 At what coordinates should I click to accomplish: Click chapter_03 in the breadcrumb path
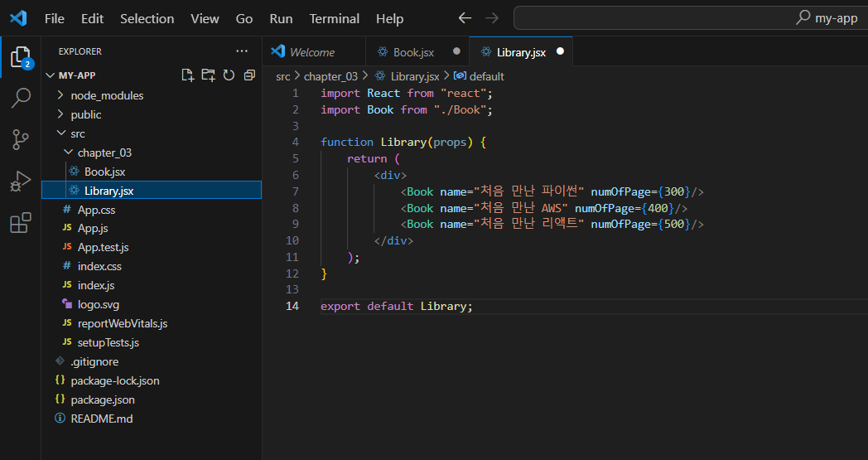pyautogui.click(x=330, y=76)
